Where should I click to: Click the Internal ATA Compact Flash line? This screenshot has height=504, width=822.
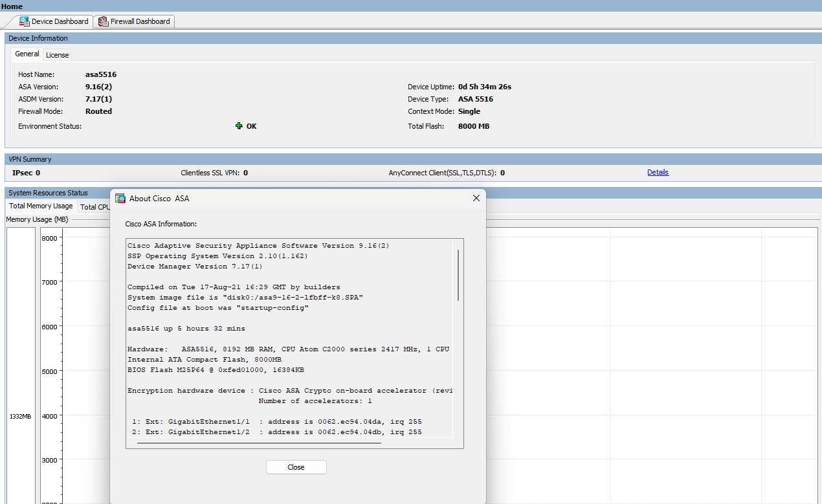tap(205, 360)
